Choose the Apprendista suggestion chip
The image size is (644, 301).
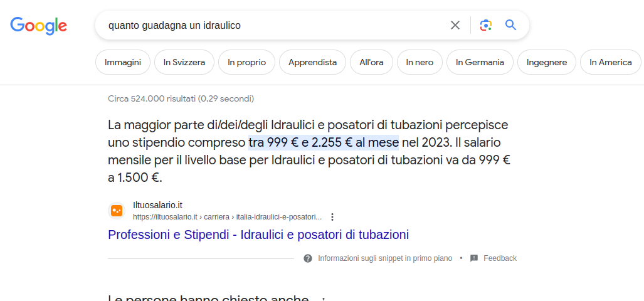312,63
